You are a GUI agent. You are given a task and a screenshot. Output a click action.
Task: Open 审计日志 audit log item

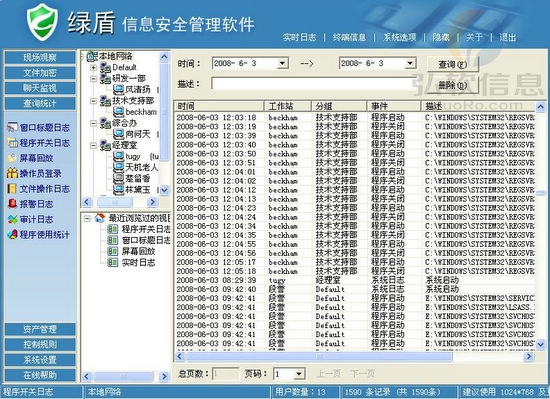tap(31, 219)
